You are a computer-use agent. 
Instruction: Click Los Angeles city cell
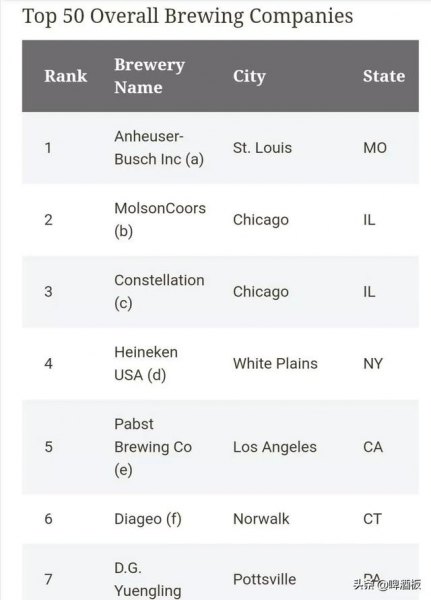tap(275, 447)
